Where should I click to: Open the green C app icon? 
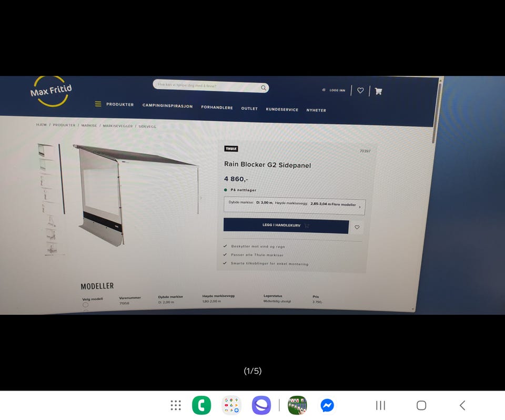pos(201,405)
